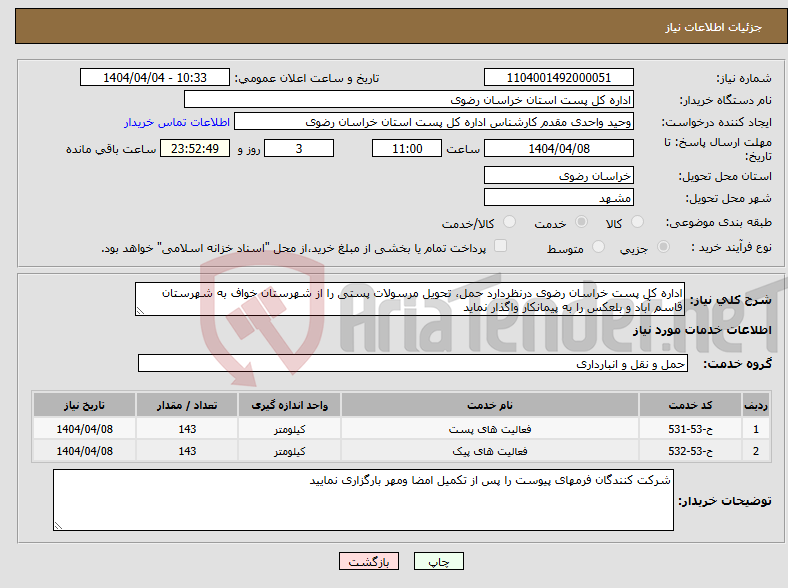Click the announcement date and time field
Image resolution: width=788 pixels, height=588 pixels.
pos(155,77)
